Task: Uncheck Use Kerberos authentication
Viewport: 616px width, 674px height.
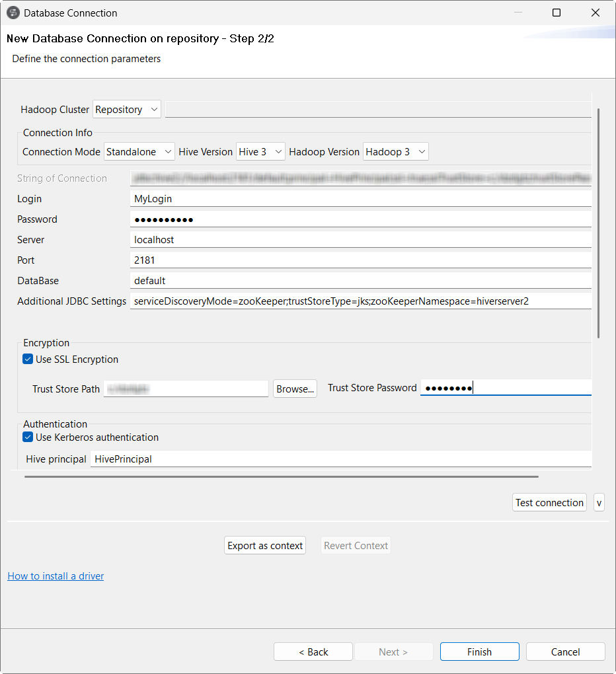Action: click(27, 437)
